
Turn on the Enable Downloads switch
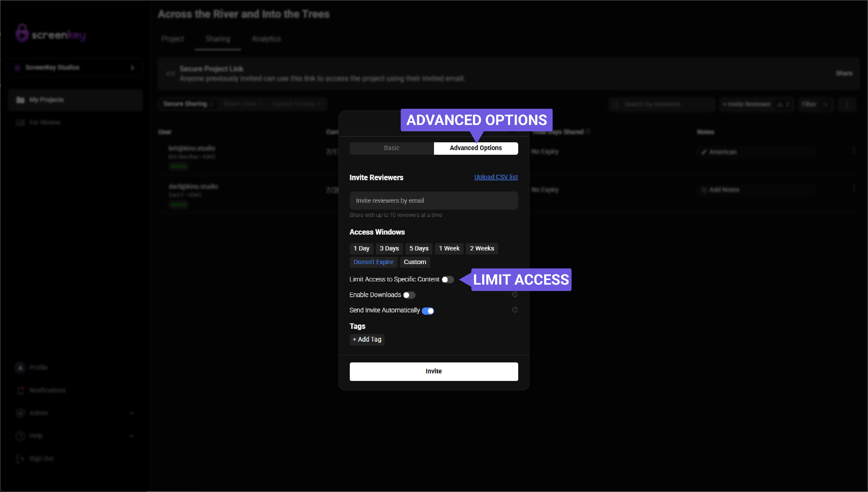tap(409, 295)
